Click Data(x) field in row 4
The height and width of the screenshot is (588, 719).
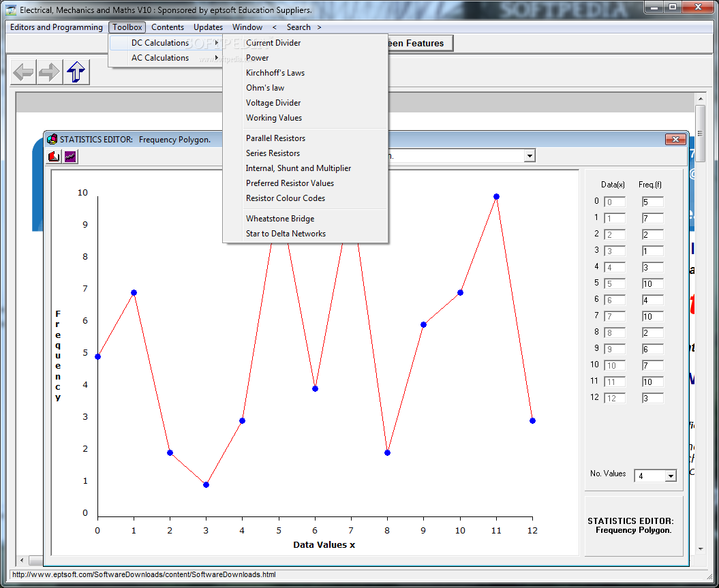pyautogui.click(x=615, y=268)
